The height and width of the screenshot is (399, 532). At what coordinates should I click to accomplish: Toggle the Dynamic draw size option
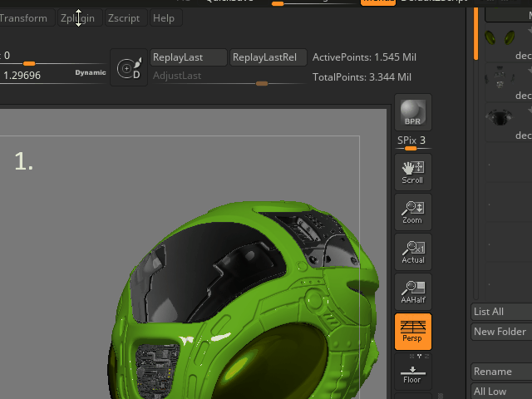point(91,73)
